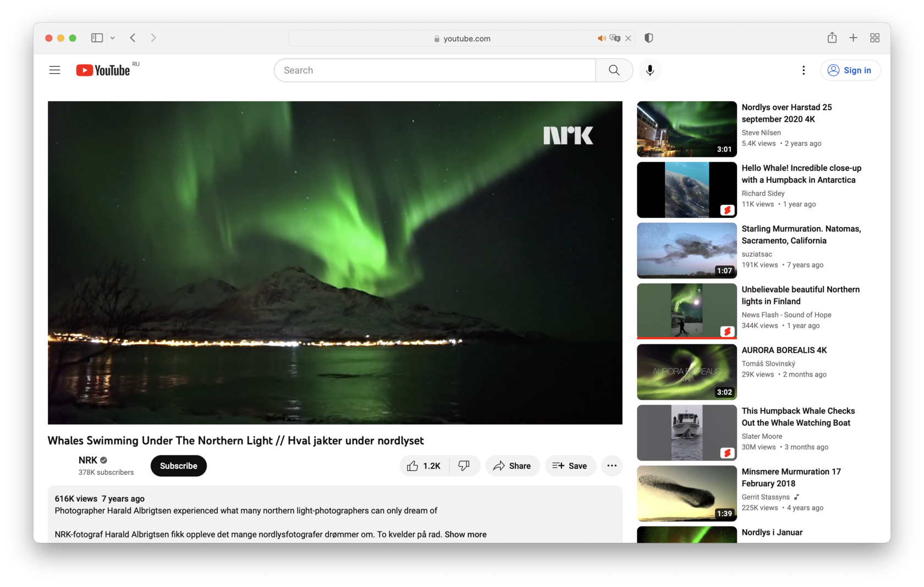Open translation options in the address bar

click(614, 38)
